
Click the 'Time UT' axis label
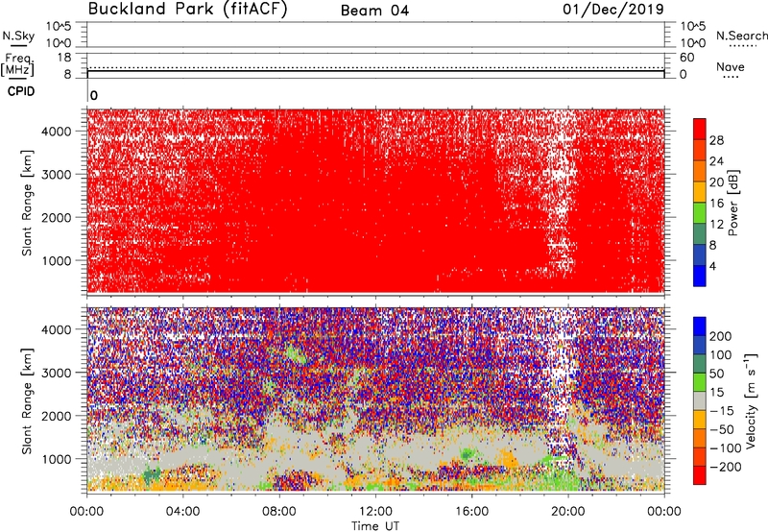tap(375, 526)
